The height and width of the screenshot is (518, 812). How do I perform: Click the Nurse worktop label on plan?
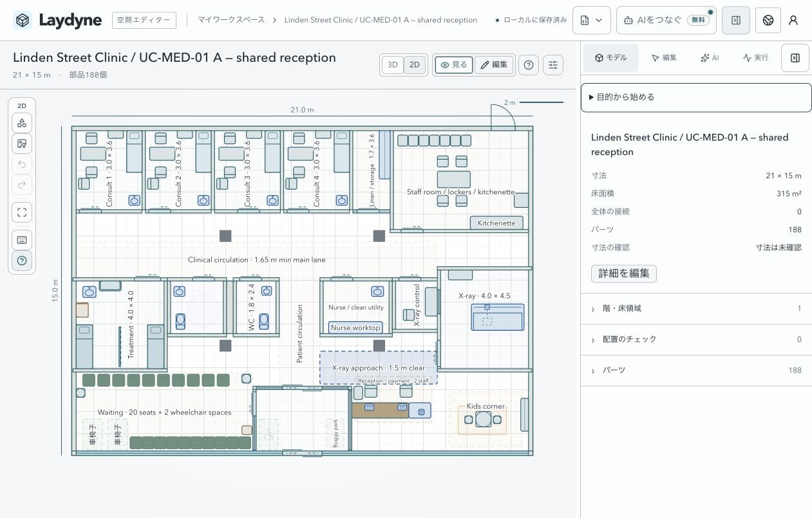coord(355,328)
